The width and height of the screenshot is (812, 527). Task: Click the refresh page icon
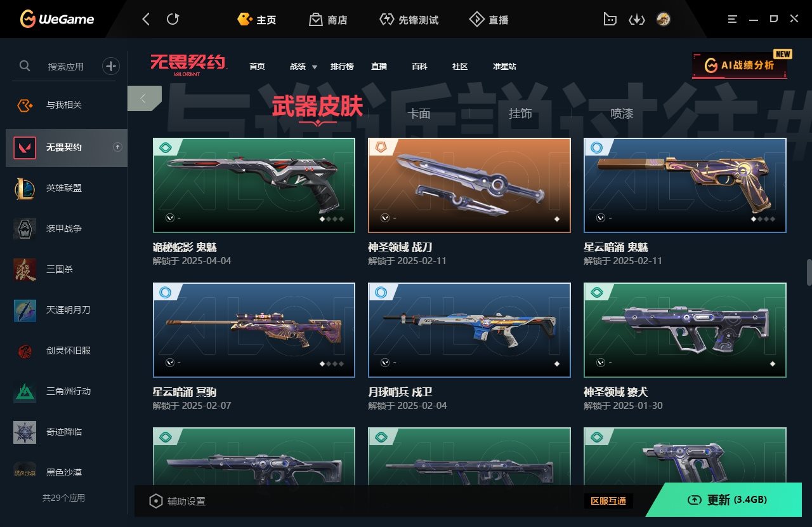coord(173,19)
